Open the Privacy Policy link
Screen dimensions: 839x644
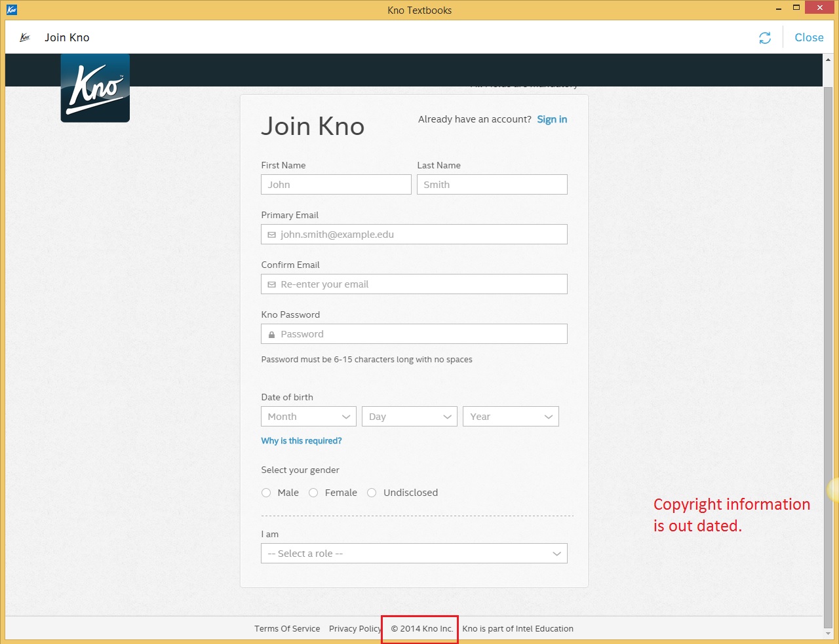[355, 629]
